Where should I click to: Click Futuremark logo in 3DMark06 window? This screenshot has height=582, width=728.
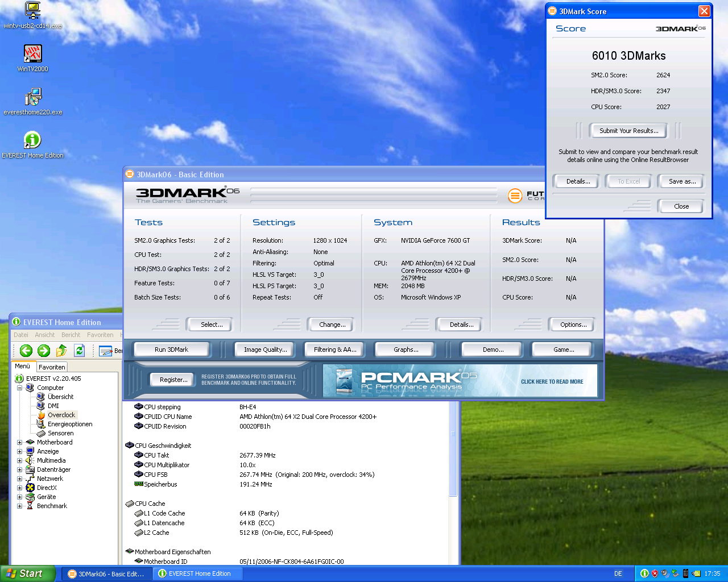click(x=515, y=196)
